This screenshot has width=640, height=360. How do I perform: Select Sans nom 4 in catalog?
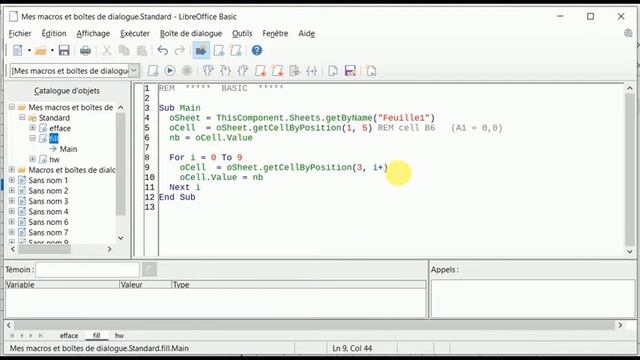[x=48, y=211]
